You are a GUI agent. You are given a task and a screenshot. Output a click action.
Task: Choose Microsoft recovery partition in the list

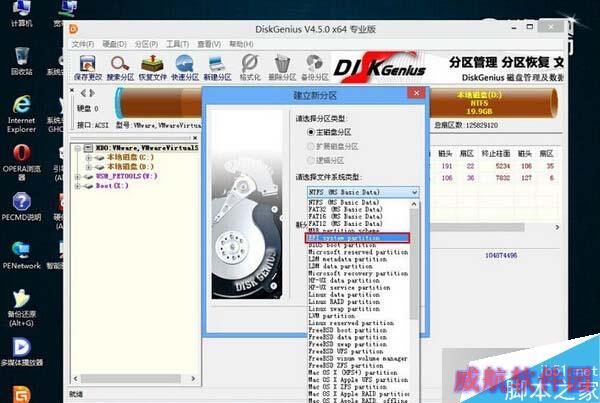click(x=358, y=273)
